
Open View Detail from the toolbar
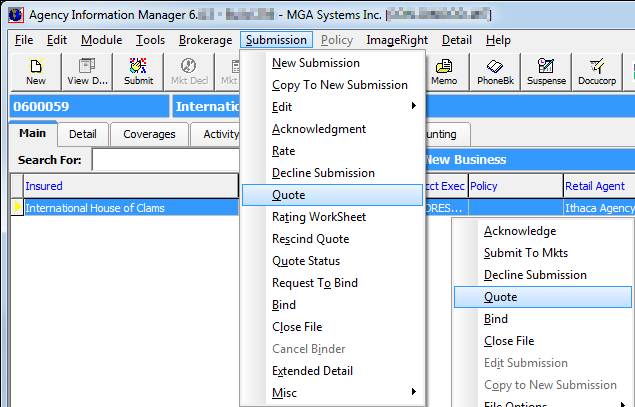pos(87,73)
